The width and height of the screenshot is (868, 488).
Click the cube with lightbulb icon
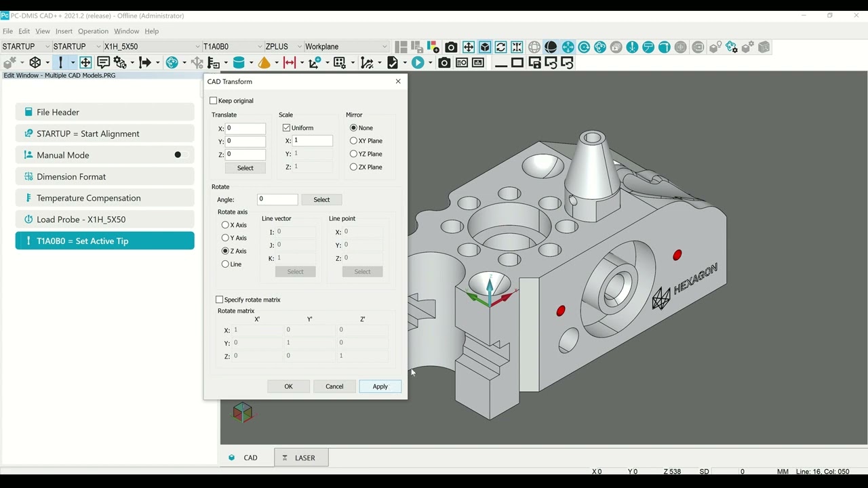715,47
